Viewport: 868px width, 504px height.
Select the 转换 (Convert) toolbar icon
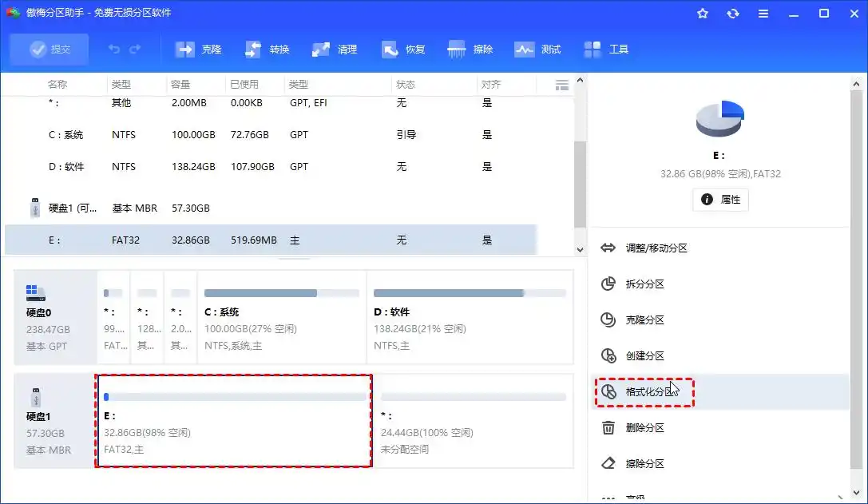pos(266,49)
